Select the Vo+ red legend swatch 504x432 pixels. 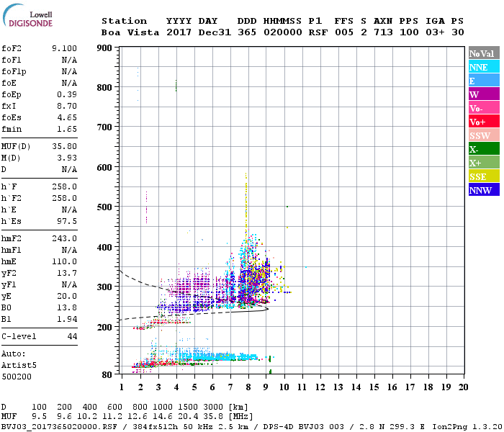click(x=484, y=122)
